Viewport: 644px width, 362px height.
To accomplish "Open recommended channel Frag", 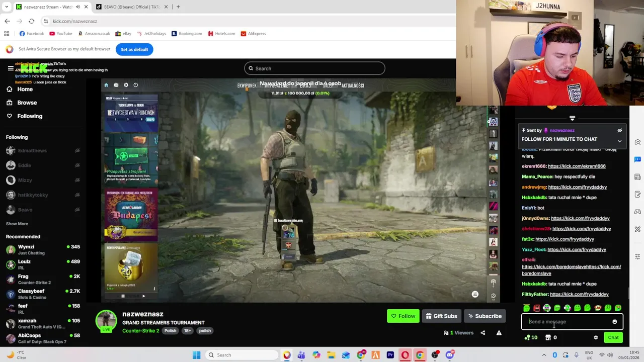I will (x=43, y=279).
